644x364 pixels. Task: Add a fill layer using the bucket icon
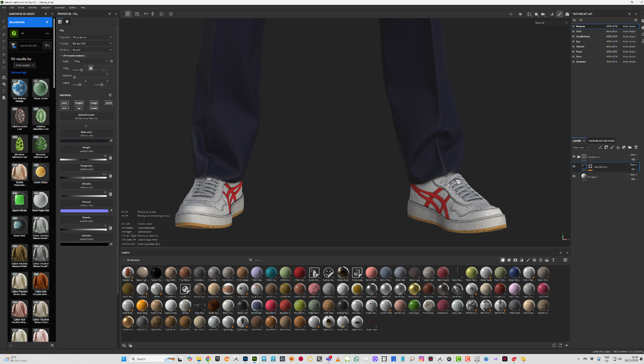tap(618, 148)
